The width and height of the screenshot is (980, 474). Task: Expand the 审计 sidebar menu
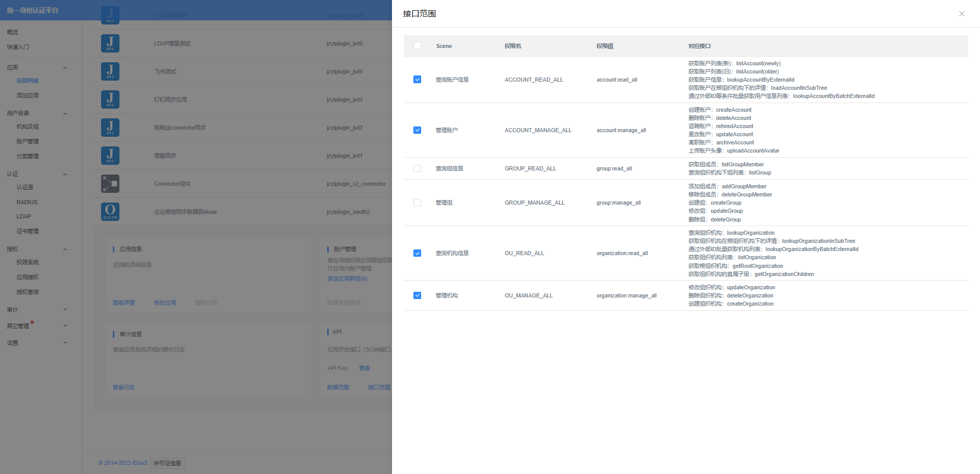pyautogui.click(x=65, y=310)
